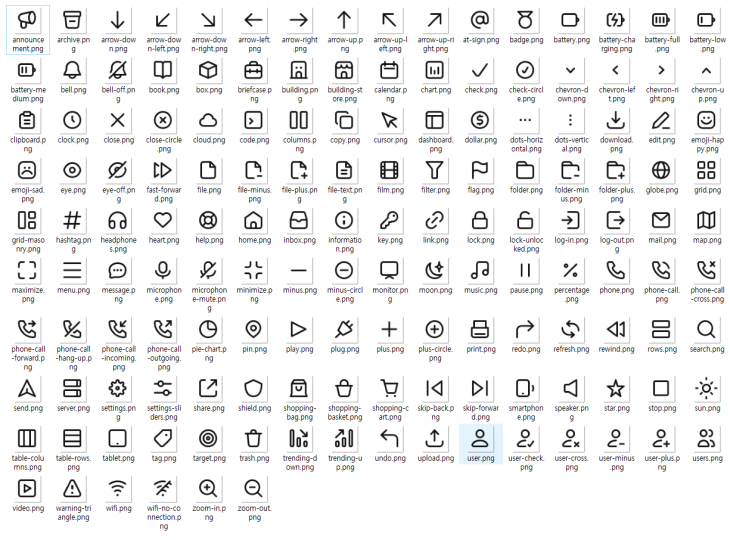Select the video.png icon
The width and height of the screenshot is (730, 540).
pos(27,488)
